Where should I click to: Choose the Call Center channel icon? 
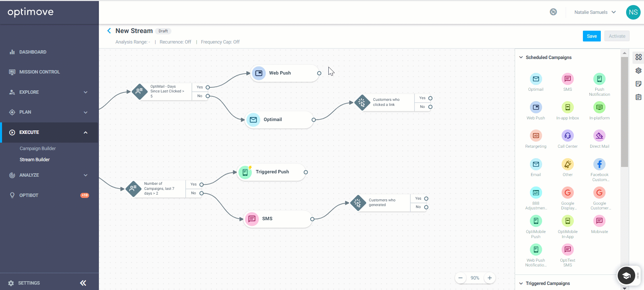(x=567, y=136)
